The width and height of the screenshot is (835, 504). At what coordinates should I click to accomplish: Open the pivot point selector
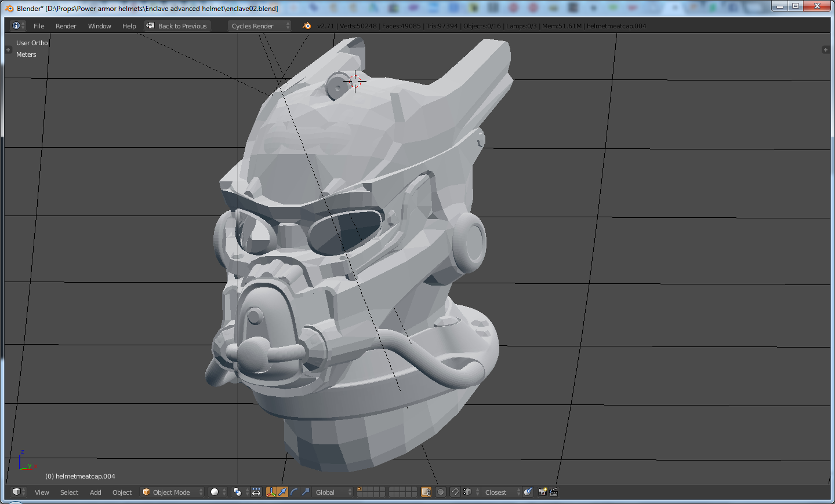click(240, 492)
